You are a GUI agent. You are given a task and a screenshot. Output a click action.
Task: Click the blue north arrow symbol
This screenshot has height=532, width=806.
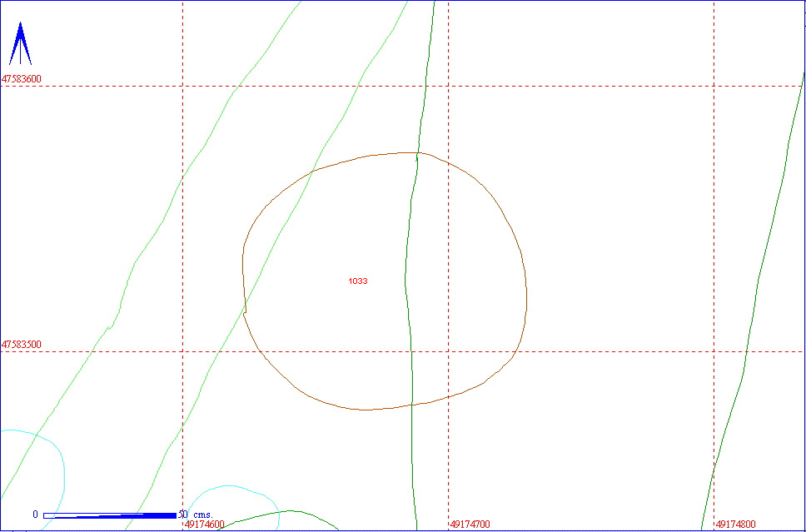[20, 43]
